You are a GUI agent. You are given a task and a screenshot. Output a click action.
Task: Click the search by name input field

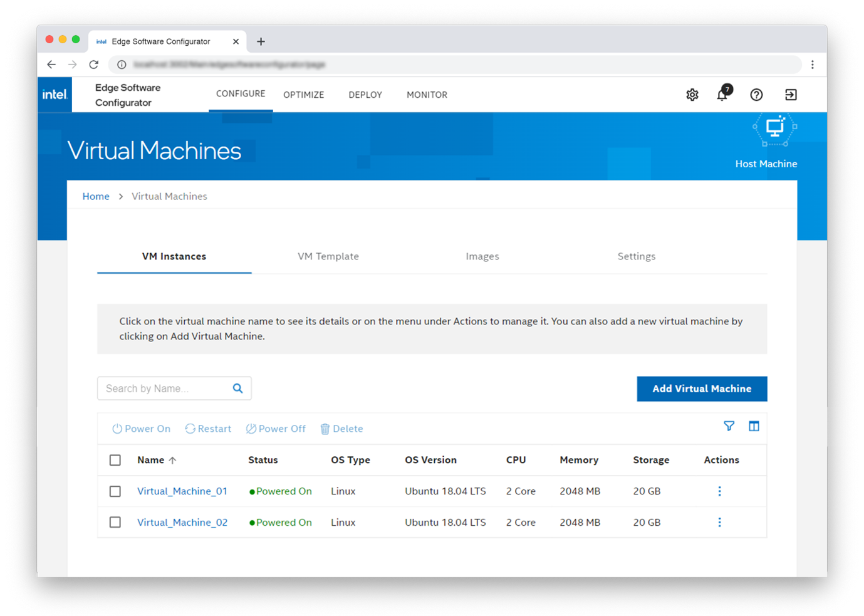tap(164, 389)
